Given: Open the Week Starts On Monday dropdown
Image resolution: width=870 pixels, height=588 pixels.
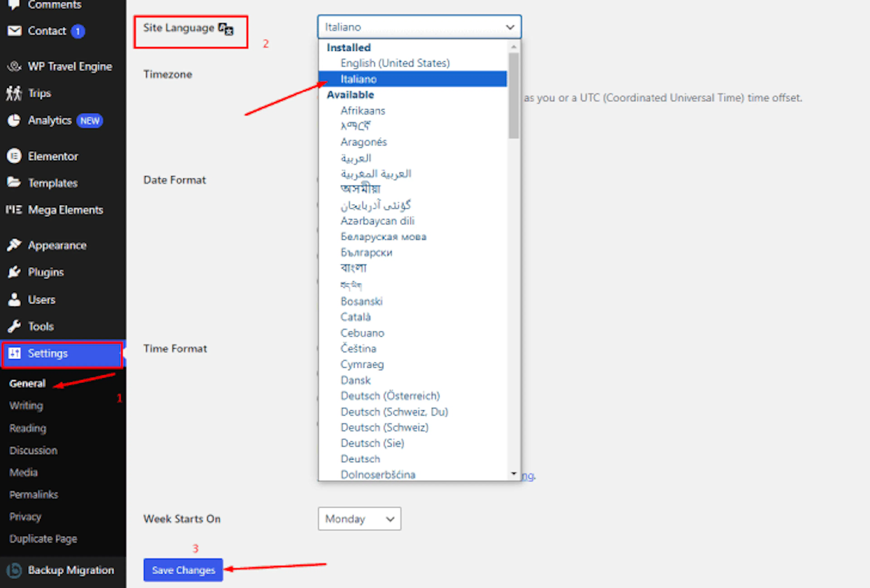Looking at the screenshot, I should [359, 519].
